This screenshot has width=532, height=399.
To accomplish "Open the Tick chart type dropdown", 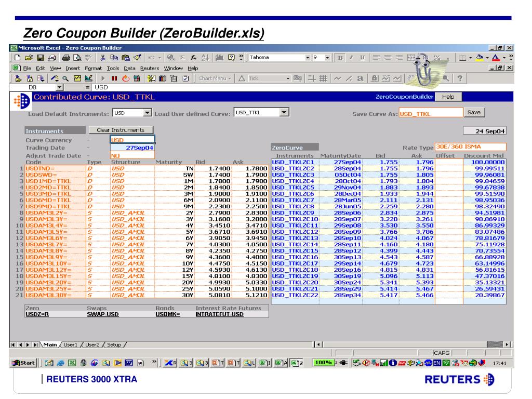I will tap(288, 79).
